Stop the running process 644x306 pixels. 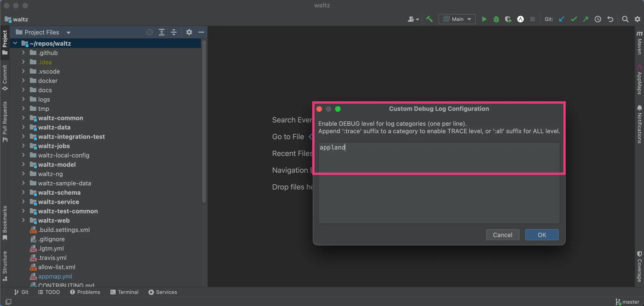click(532, 19)
